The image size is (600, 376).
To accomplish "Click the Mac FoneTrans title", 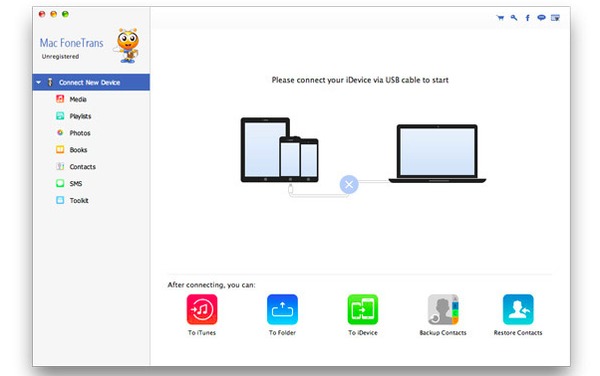I will pos(72,43).
